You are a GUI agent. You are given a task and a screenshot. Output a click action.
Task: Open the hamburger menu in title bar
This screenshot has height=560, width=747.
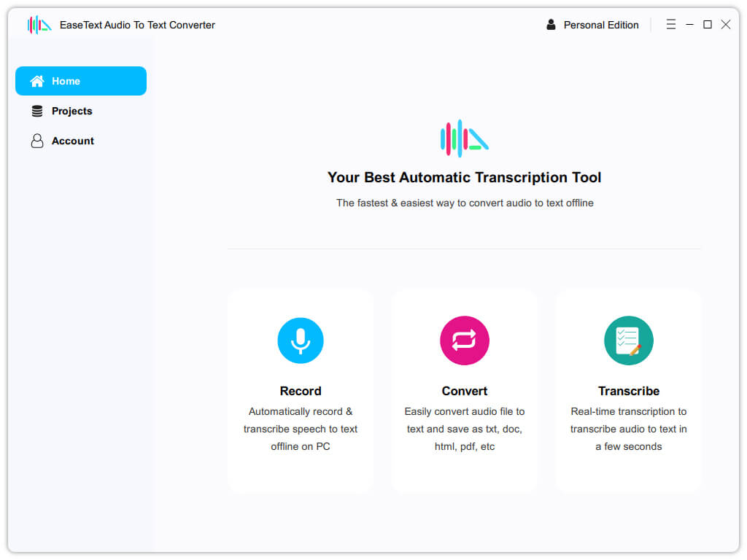(671, 24)
